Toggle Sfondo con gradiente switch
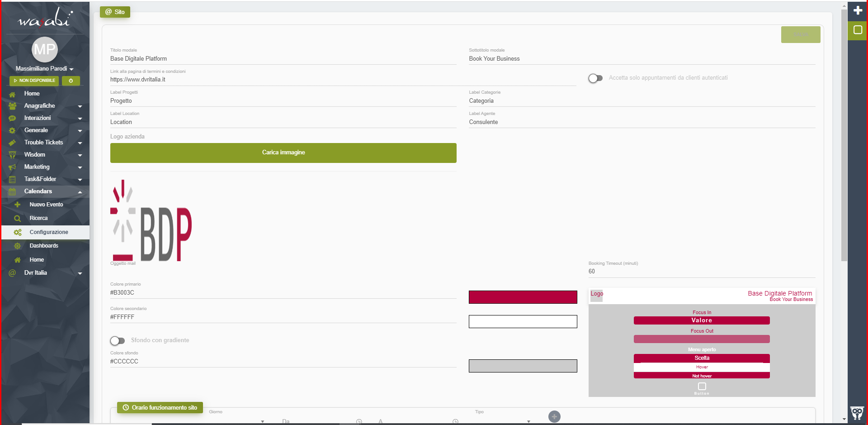Screen dimensions: 868x425 tap(118, 340)
